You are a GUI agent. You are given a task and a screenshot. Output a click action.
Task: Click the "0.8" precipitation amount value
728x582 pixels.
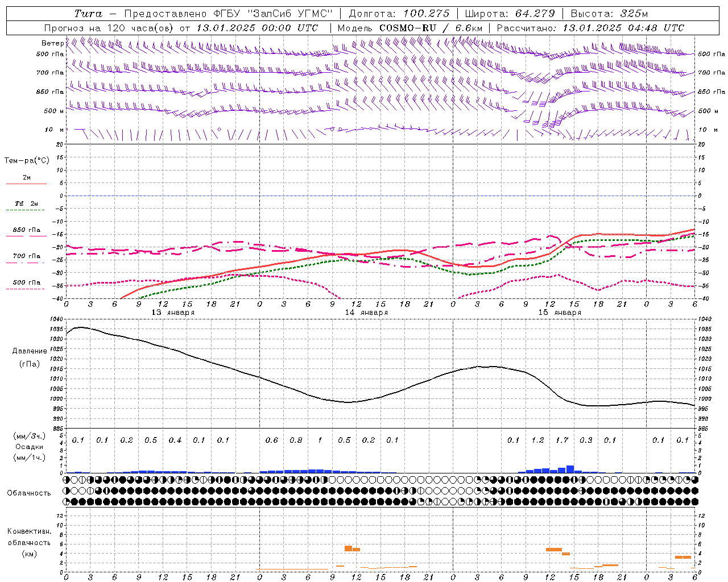click(296, 440)
